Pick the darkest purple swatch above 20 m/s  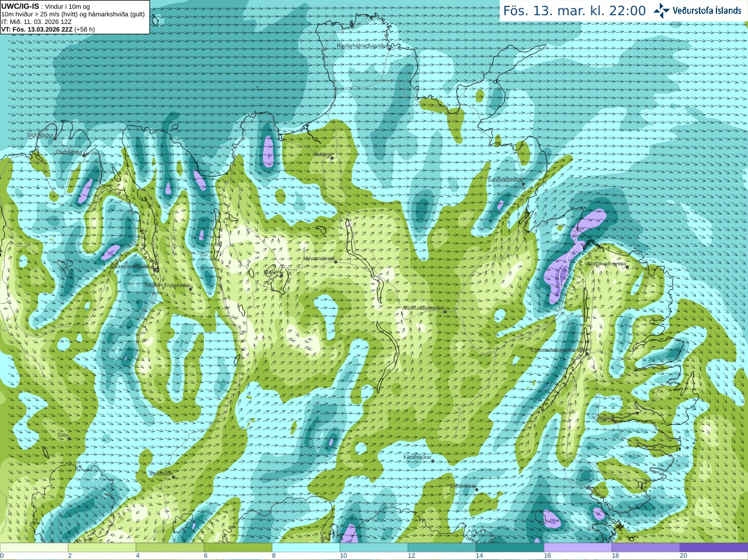[x=714, y=548]
